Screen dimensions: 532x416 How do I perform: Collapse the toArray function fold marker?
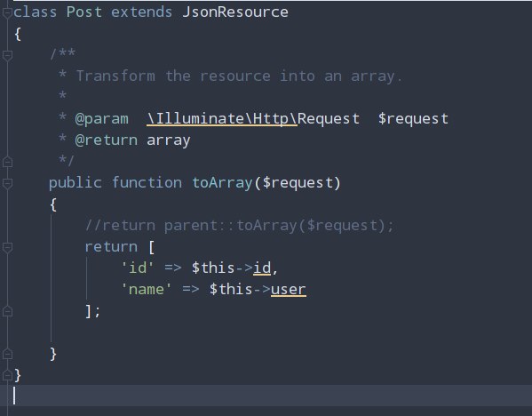click(7, 183)
